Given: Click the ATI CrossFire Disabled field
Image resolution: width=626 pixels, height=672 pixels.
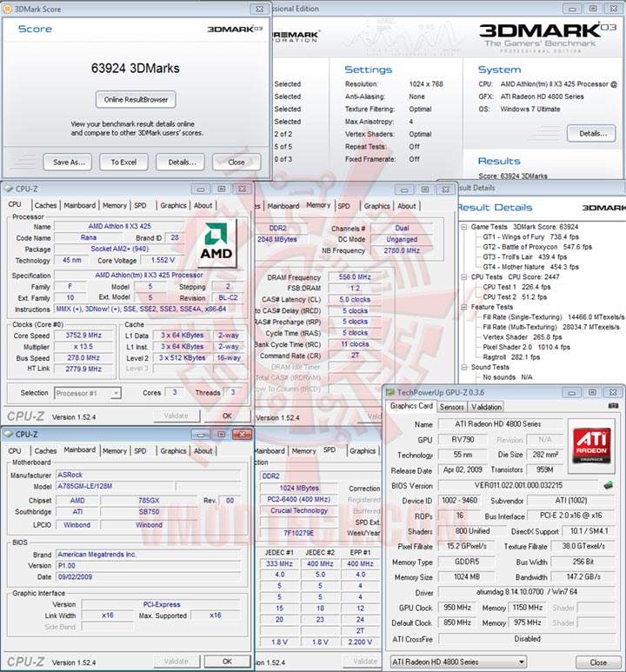Looking at the screenshot, I should tap(527, 639).
